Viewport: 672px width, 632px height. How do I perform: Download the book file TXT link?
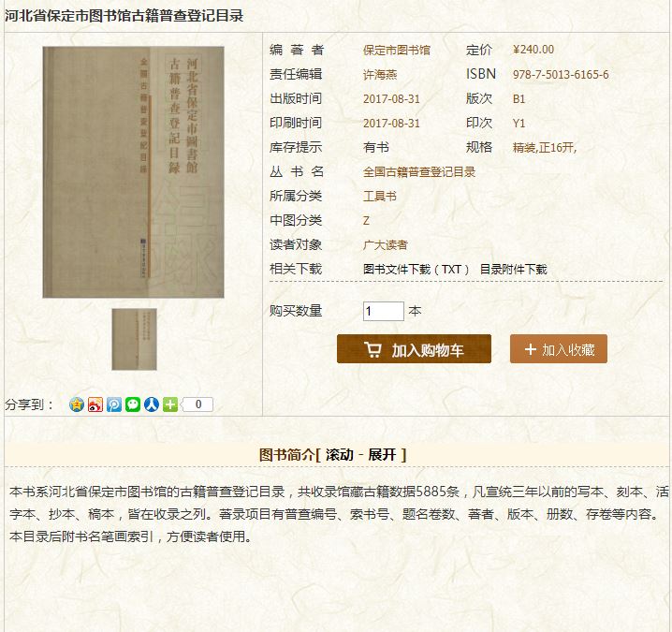pos(416,270)
